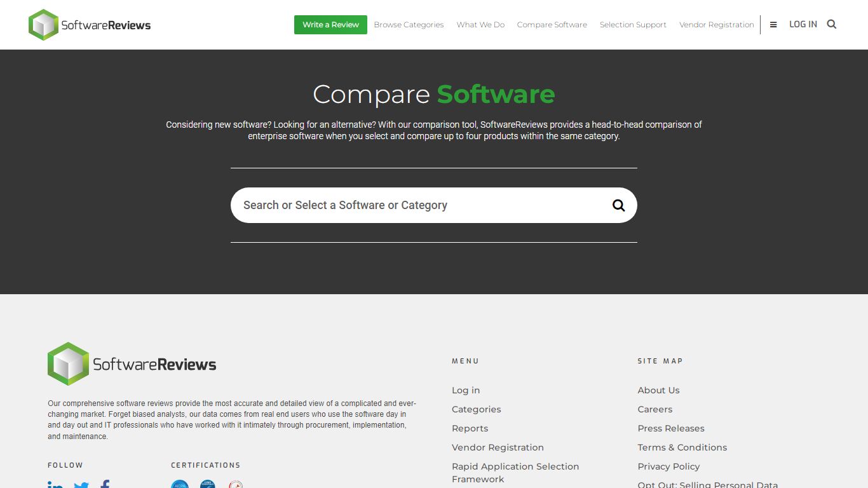The height and width of the screenshot is (488, 868).
Task: Click footer Vendor Registration link
Action: coord(498,447)
